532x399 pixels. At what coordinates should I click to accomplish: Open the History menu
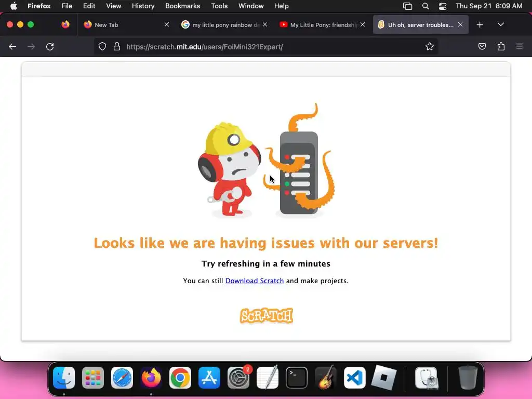pyautogui.click(x=143, y=6)
